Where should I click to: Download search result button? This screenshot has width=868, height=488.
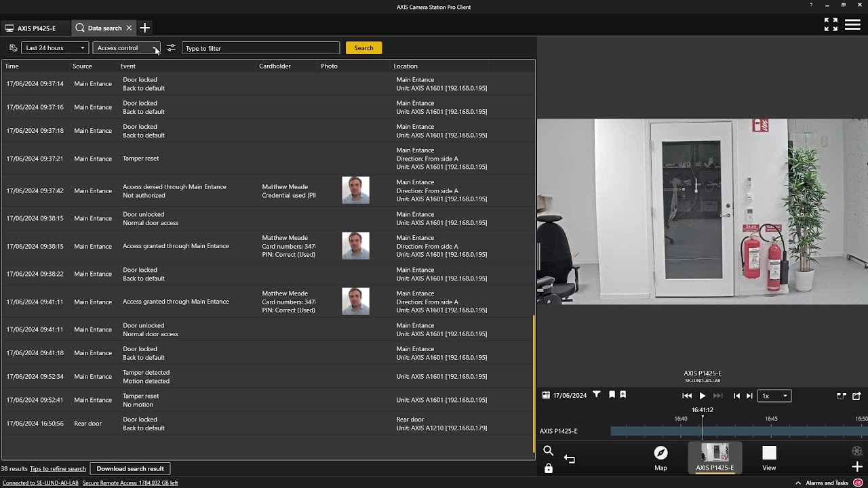[130, 468]
